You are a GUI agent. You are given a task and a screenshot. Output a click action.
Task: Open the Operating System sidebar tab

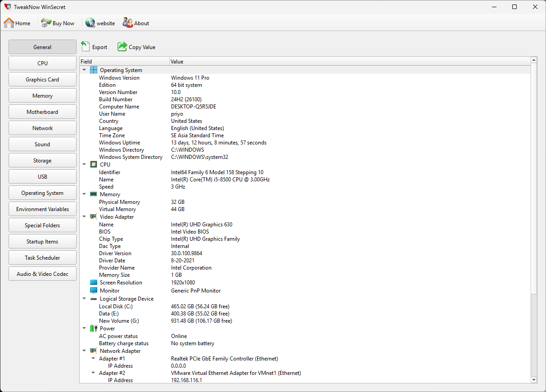[42, 193]
